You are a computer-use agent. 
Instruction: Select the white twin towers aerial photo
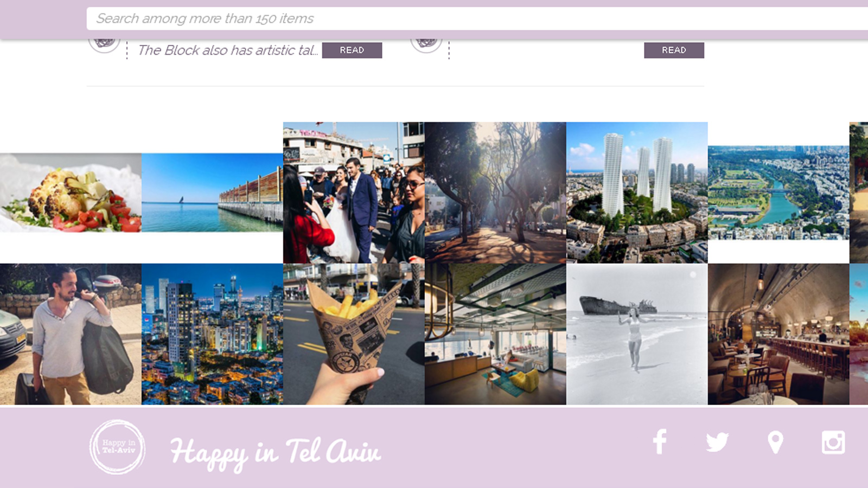637,192
